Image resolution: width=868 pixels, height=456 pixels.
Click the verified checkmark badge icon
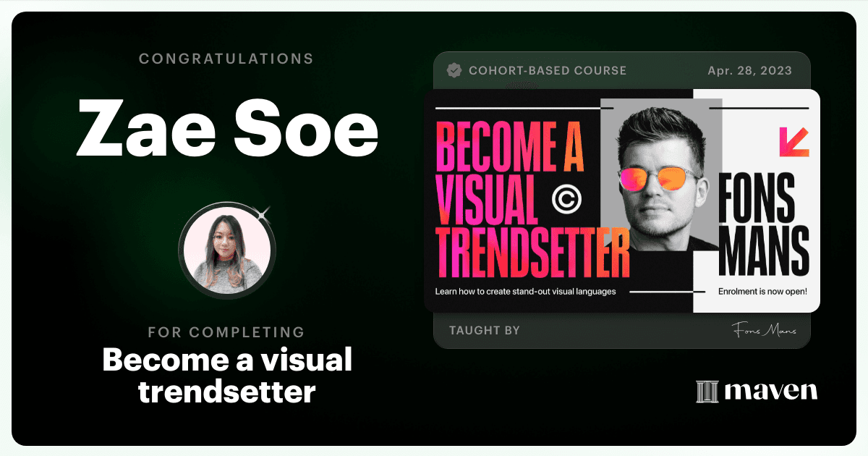pos(454,70)
